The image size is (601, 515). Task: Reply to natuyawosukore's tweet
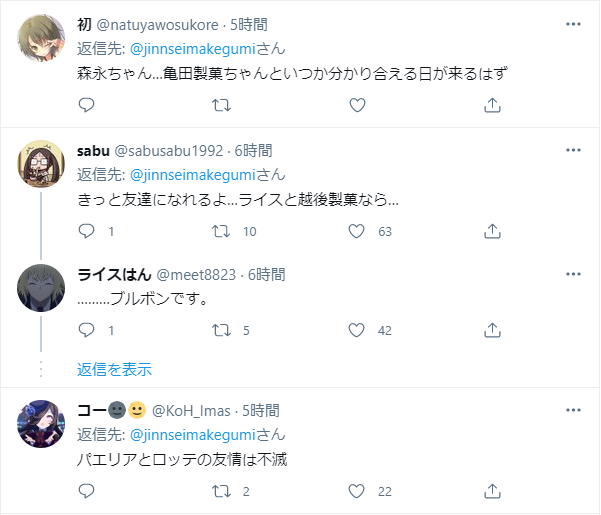coord(86,104)
